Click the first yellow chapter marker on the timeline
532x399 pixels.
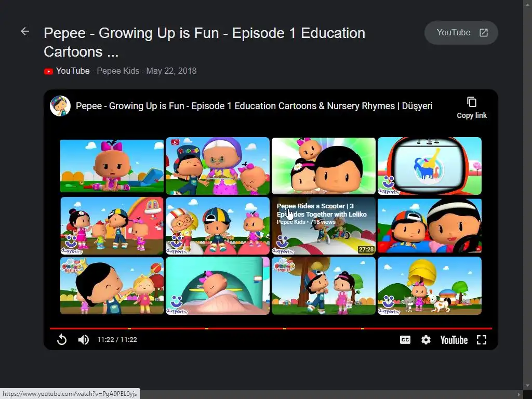point(129,328)
